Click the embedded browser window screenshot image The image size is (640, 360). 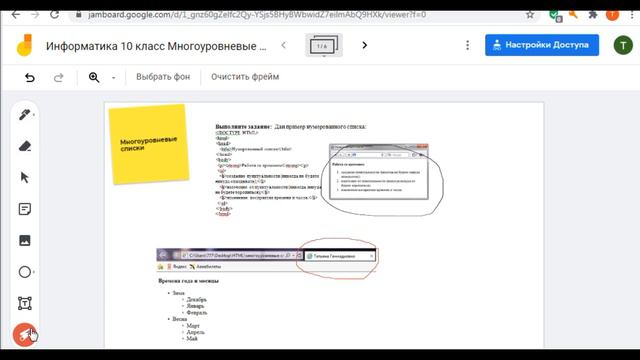coord(379,171)
